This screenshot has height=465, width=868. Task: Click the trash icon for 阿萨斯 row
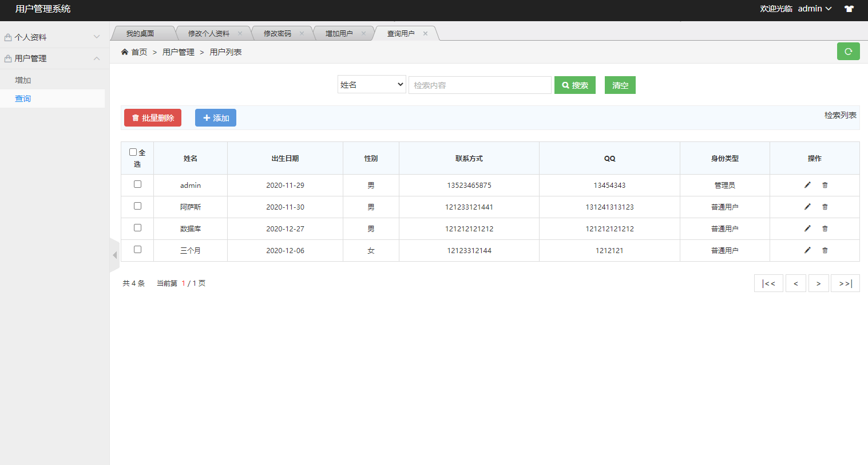coord(825,207)
